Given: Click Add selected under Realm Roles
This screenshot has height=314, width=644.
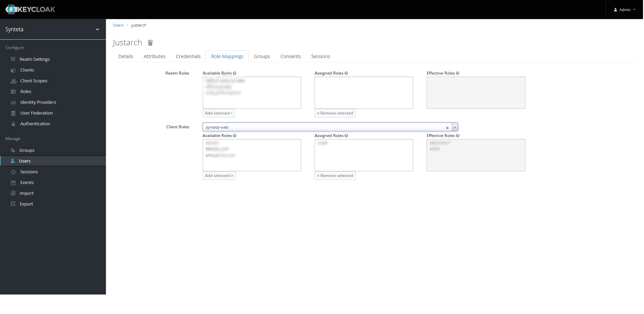Looking at the screenshot, I should click(x=218, y=113).
